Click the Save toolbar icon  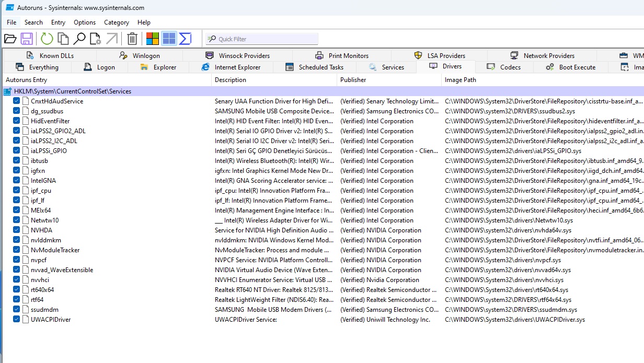(27, 39)
